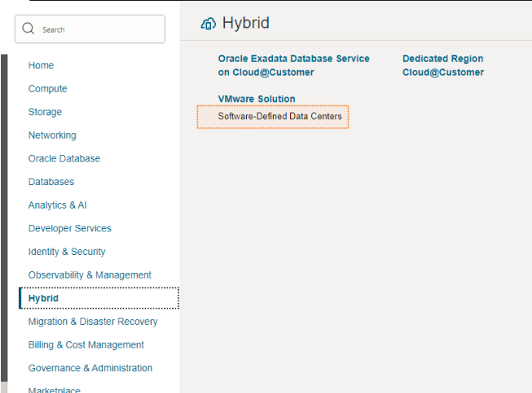532x393 pixels.
Task: Click the VMware Solution heading link
Action: pyautogui.click(x=256, y=99)
